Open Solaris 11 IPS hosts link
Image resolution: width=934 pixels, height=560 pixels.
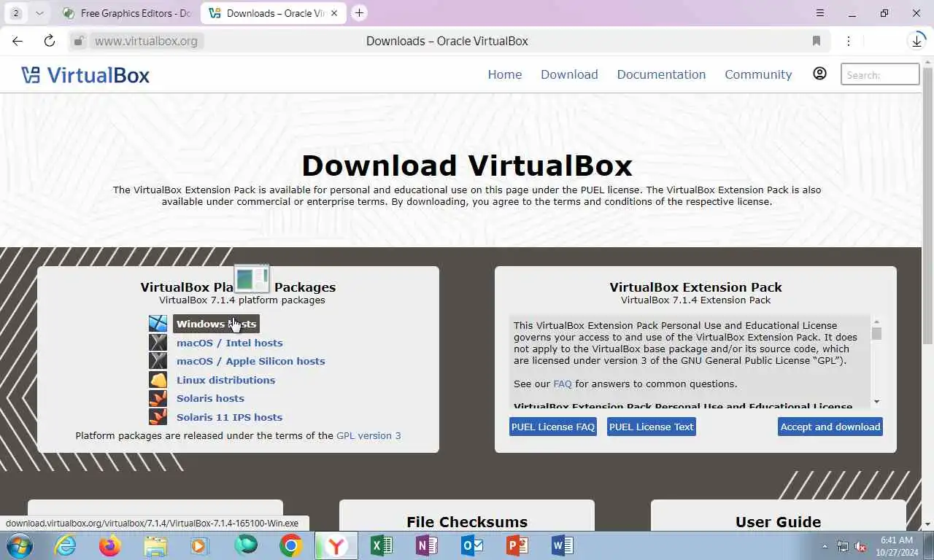tap(229, 417)
